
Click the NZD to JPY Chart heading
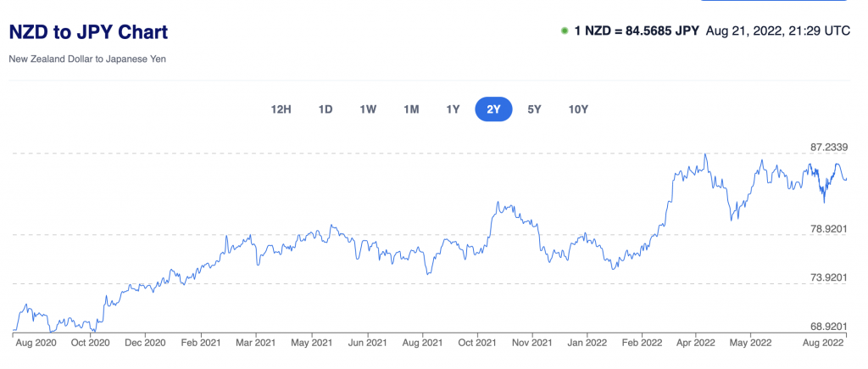tap(88, 32)
